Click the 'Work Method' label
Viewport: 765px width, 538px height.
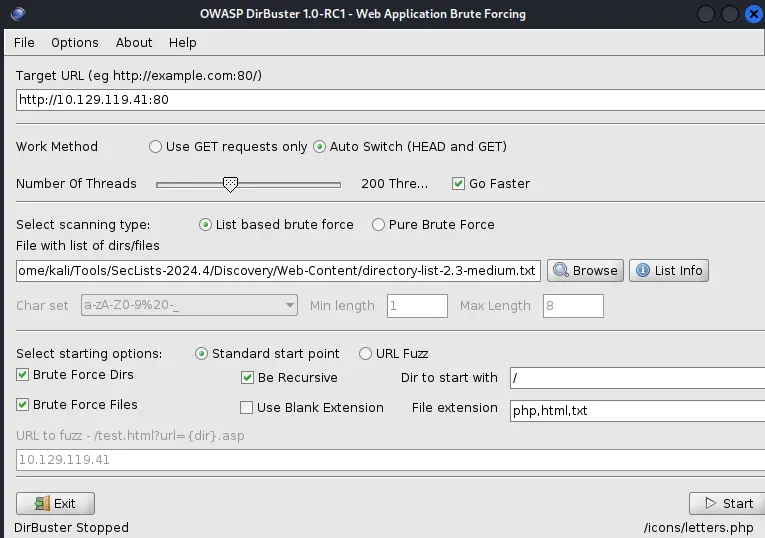click(57, 146)
